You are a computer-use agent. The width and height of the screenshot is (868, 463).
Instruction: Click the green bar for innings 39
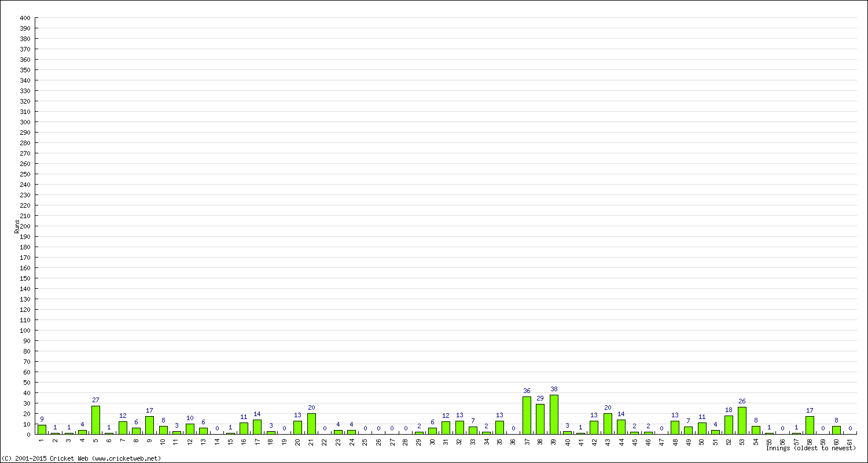pyautogui.click(x=554, y=414)
